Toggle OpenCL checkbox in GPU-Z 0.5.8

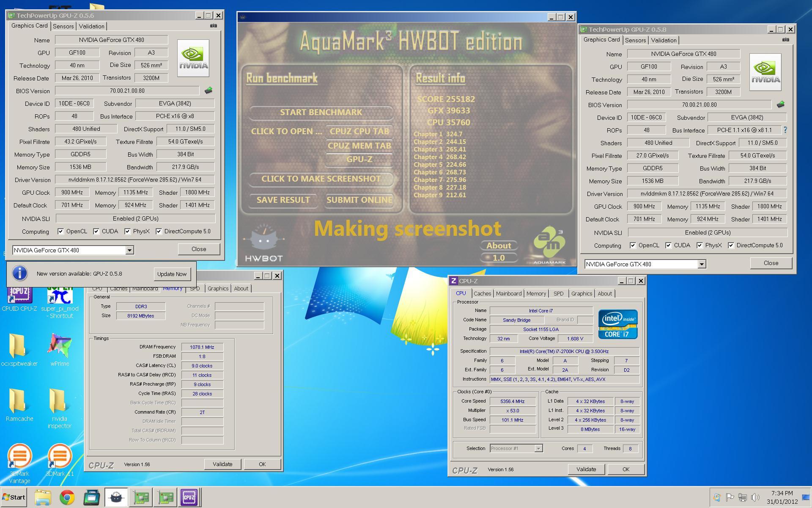tap(633, 245)
